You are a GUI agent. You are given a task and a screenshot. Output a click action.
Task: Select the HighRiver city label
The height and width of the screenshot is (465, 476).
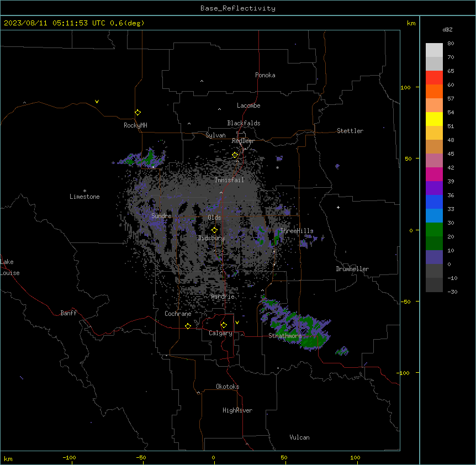click(237, 410)
